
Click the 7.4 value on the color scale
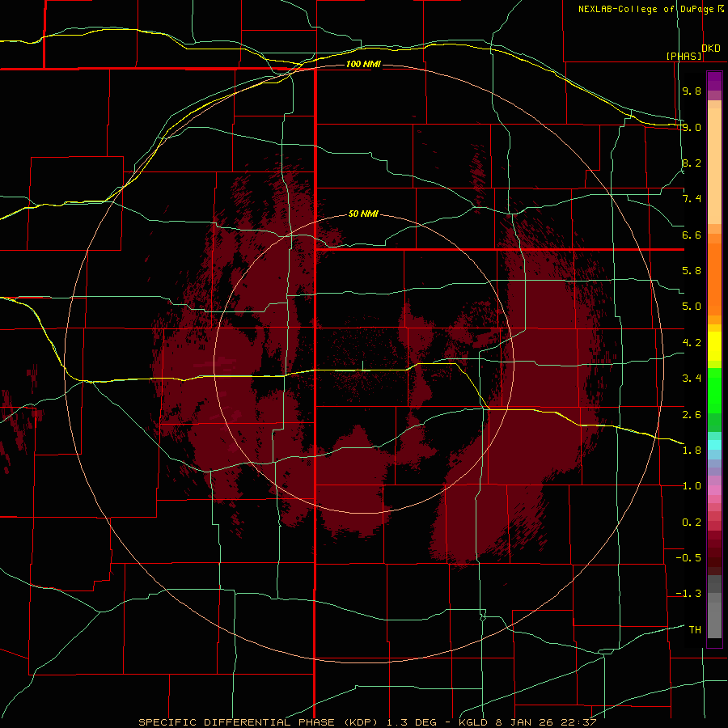[692, 199]
